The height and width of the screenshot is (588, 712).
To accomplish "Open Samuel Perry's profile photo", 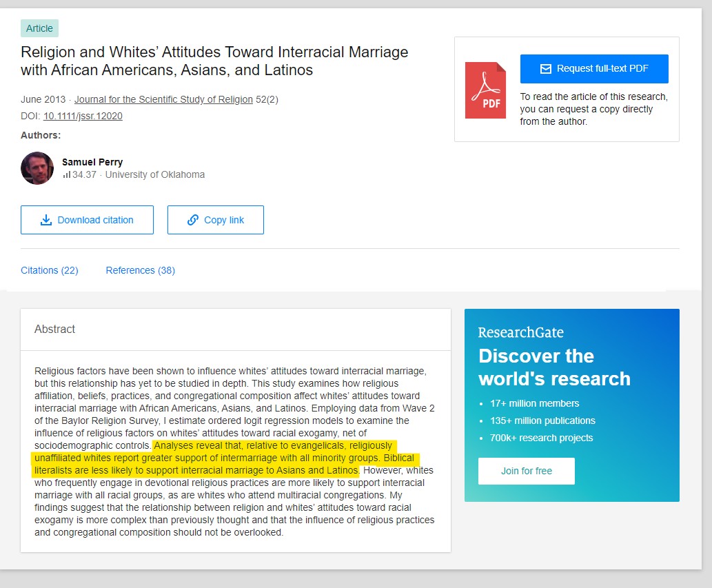I will 37,168.
